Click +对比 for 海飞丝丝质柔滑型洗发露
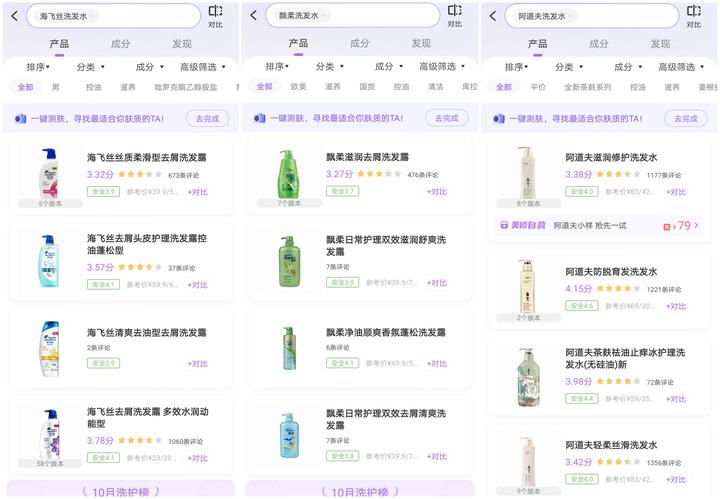720x499 pixels. [x=197, y=192]
